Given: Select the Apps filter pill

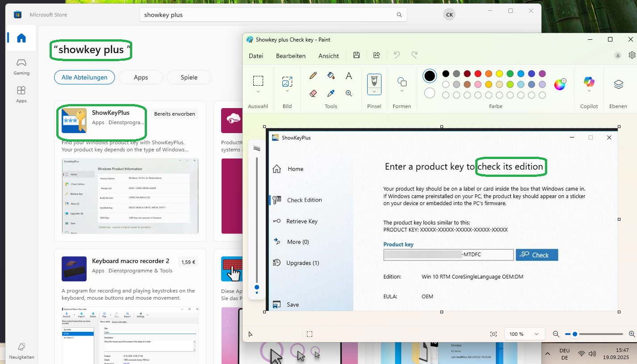Looking at the screenshot, I should tap(141, 77).
